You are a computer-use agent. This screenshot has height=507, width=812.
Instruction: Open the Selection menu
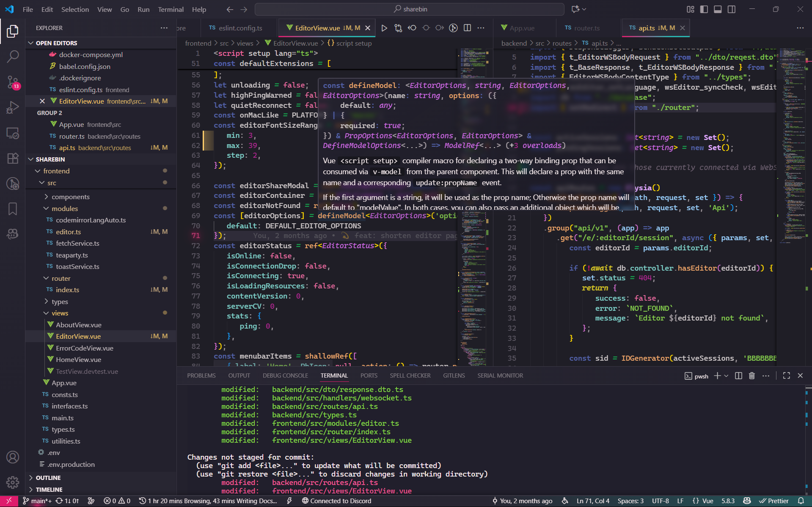coord(75,9)
